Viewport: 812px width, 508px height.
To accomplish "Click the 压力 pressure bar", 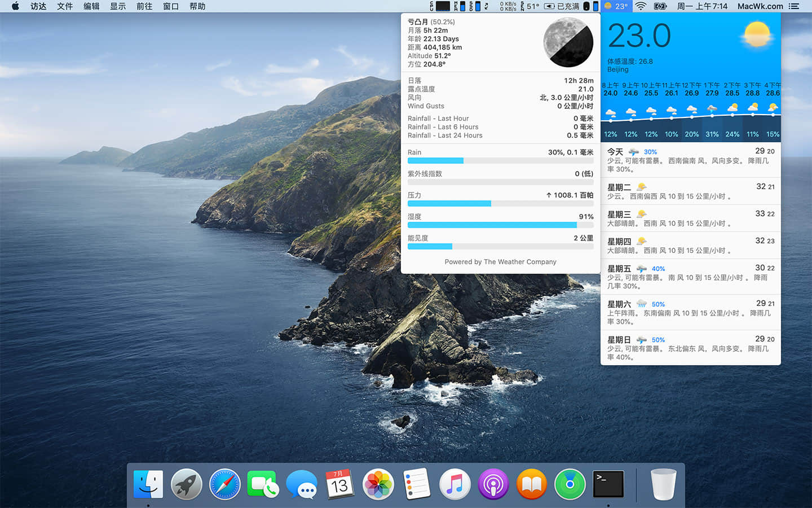I will [500, 203].
